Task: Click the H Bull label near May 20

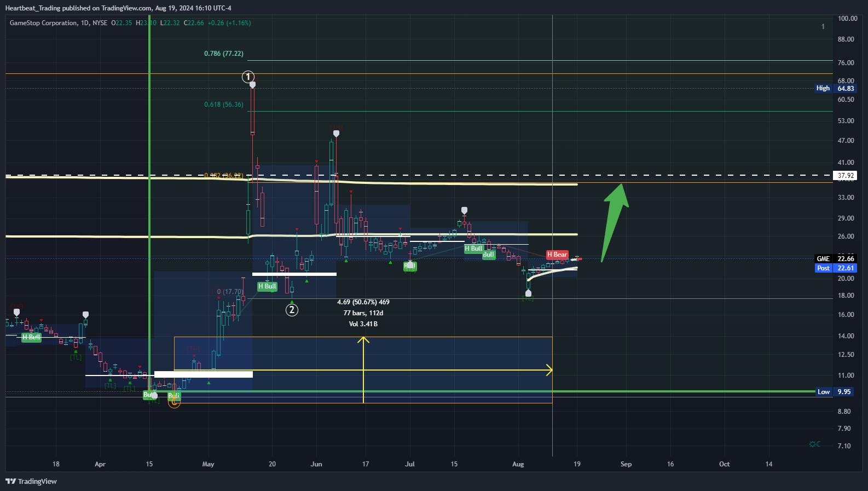Action: [267, 286]
